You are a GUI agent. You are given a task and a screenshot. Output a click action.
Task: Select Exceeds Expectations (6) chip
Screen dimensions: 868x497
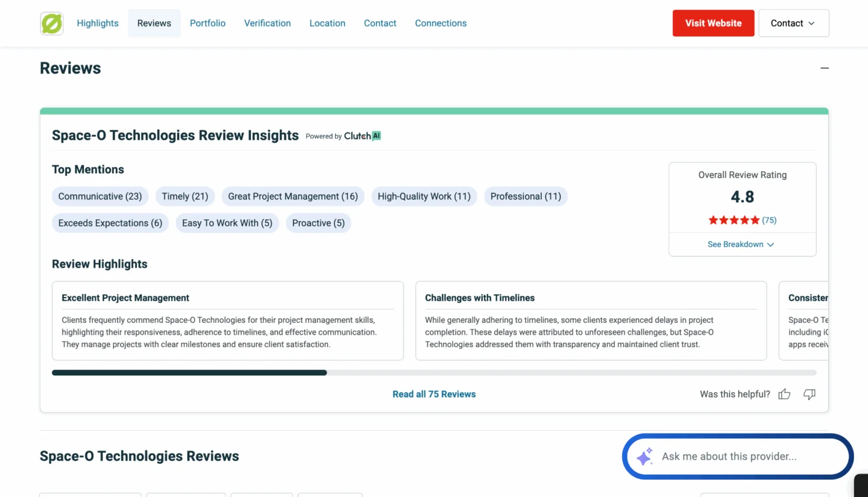click(110, 223)
